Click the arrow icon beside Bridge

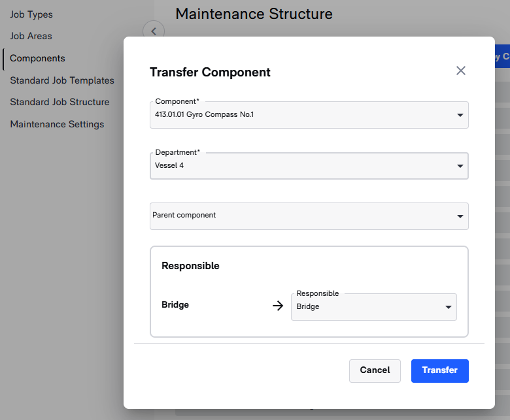[x=278, y=306]
